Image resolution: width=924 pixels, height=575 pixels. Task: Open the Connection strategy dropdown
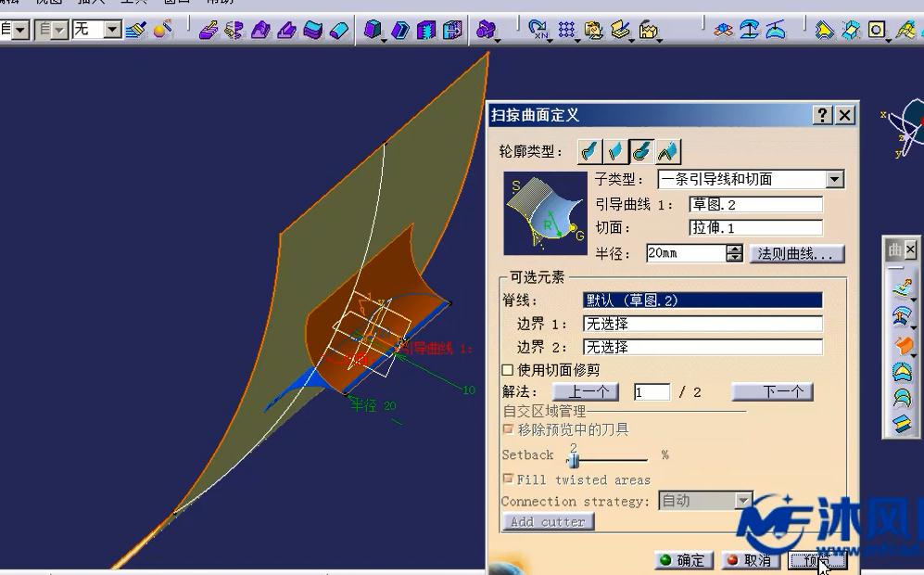(744, 501)
